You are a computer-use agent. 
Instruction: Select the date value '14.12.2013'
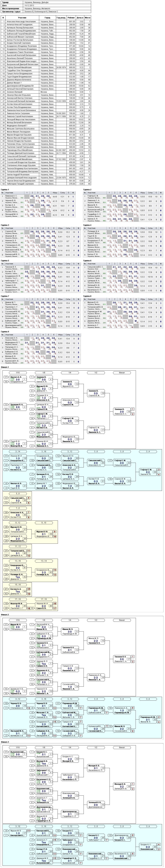click(x=29, y=5)
